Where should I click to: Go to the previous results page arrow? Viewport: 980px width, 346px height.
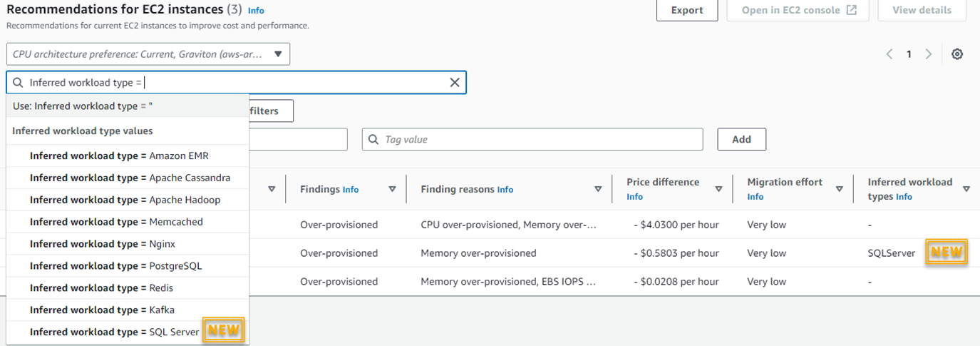click(889, 54)
